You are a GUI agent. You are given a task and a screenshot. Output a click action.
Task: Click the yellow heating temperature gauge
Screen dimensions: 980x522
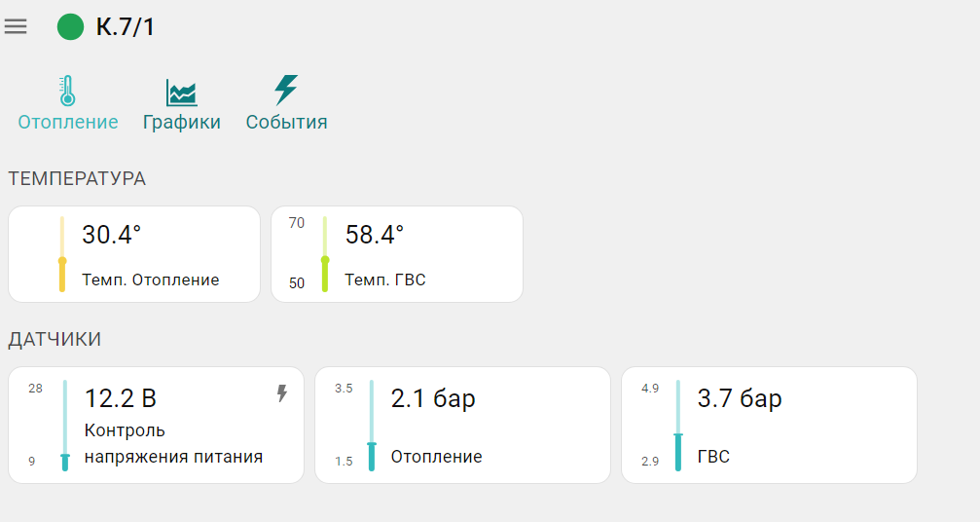pos(62,254)
